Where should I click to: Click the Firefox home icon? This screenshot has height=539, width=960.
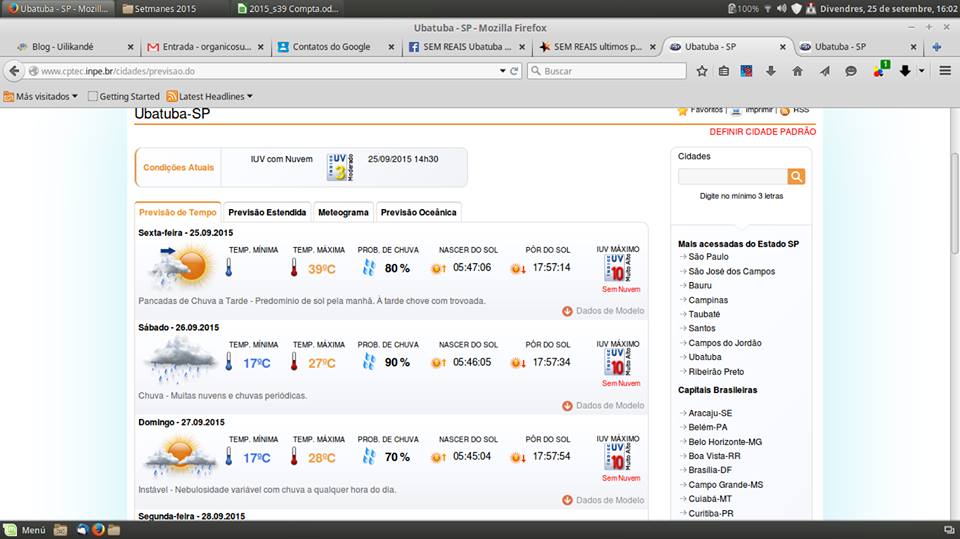point(797,71)
